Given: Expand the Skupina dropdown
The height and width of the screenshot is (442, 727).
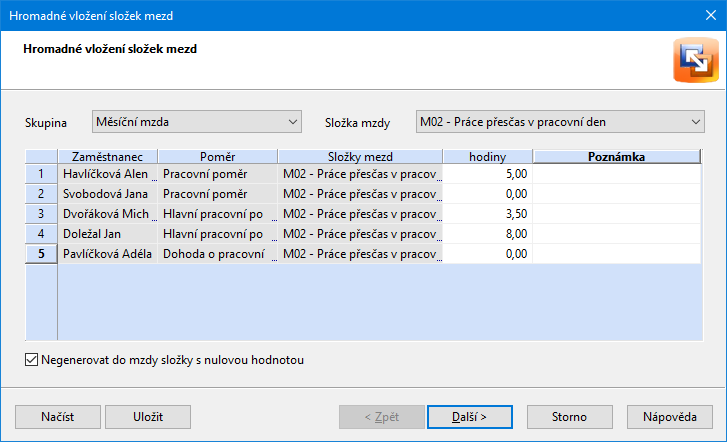Looking at the screenshot, I should click(293, 122).
